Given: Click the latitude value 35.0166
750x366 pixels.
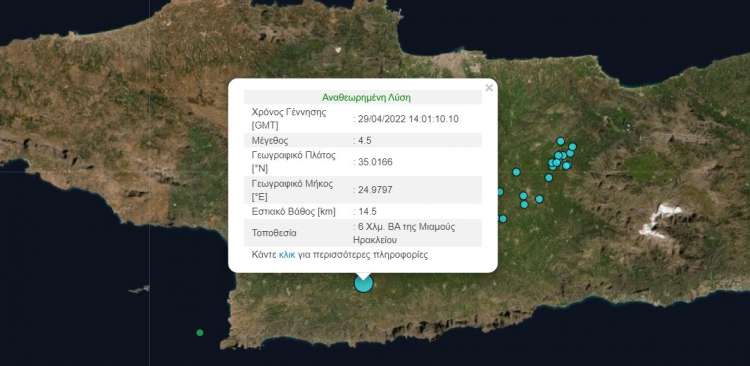Looking at the screenshot, I should point(373,162).
